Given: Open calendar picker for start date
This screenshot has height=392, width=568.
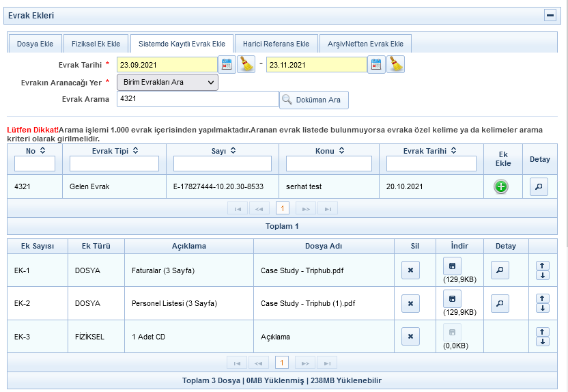Looking at the screenshot, I should [x=227, y=65].
